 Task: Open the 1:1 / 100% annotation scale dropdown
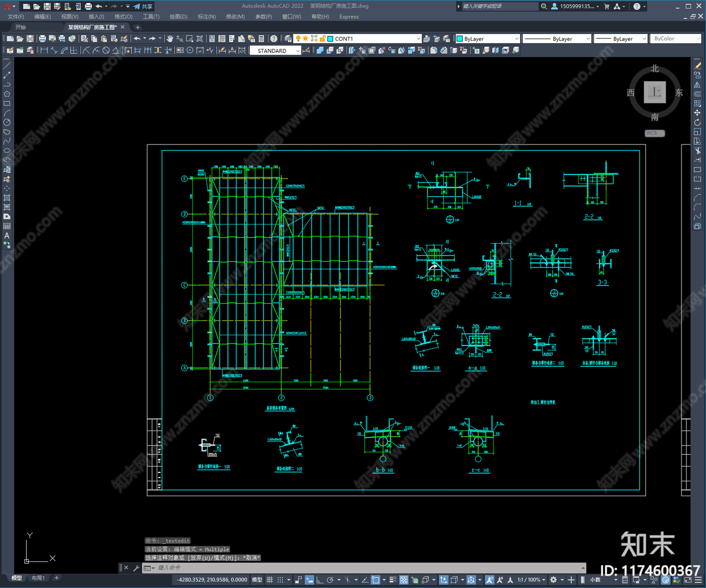pyautogui.click(x=531, y=580)
